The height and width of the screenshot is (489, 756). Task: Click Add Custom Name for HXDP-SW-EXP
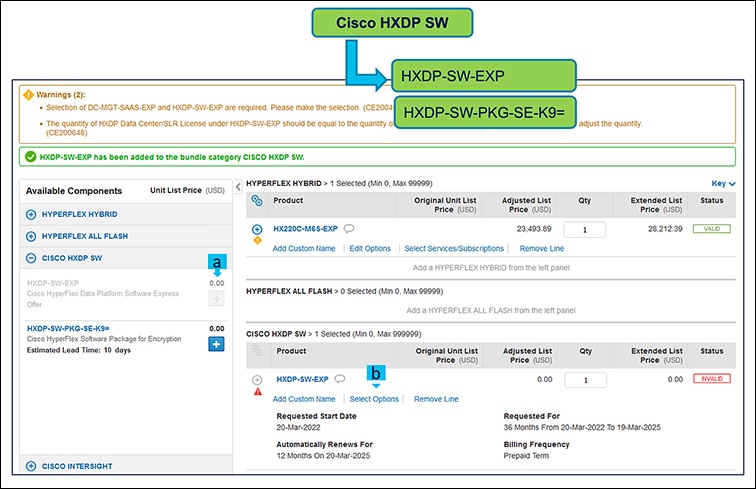(x=304, y=399)
